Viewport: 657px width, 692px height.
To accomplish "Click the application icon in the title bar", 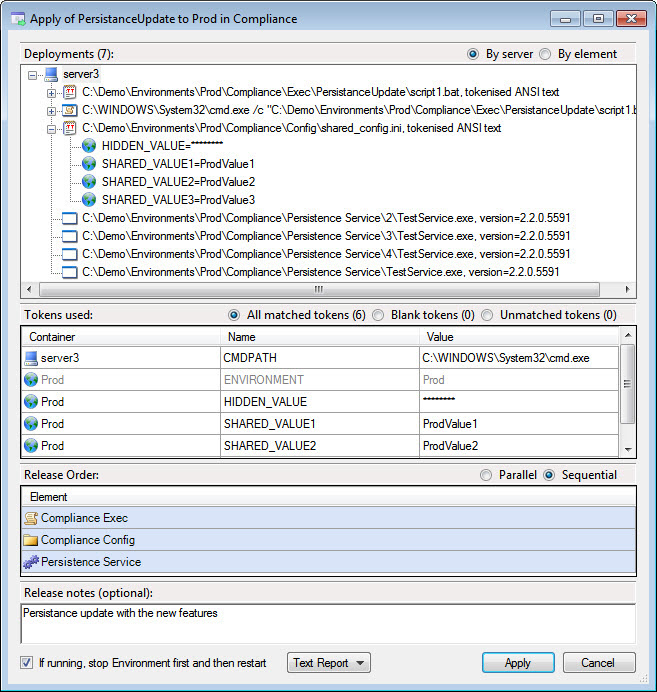I will 18,19.
